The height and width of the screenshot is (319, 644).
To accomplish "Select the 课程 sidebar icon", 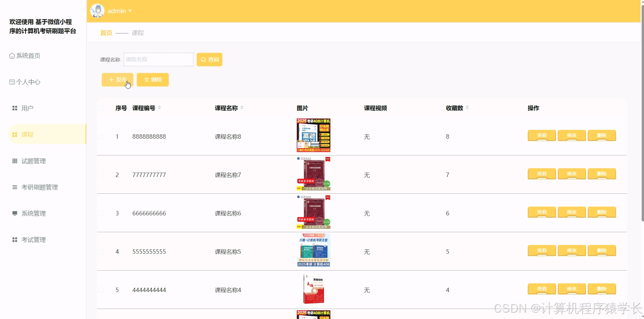I will coord(28,134).
